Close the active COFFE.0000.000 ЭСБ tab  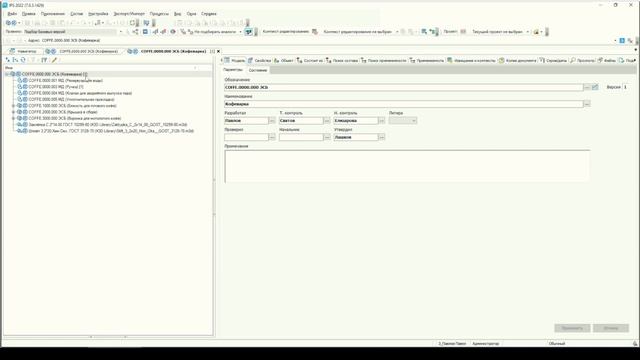(x=218, y=51)
